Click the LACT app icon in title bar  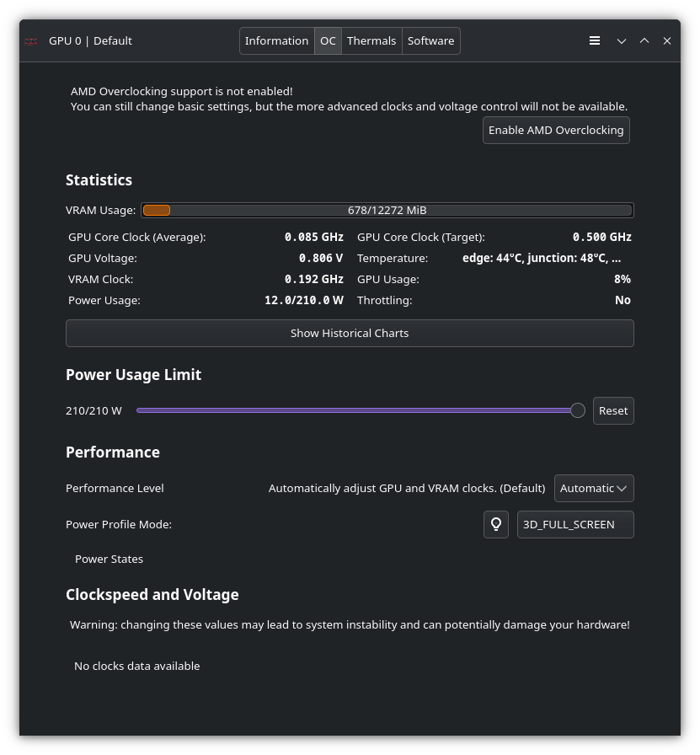click(31, 41)
